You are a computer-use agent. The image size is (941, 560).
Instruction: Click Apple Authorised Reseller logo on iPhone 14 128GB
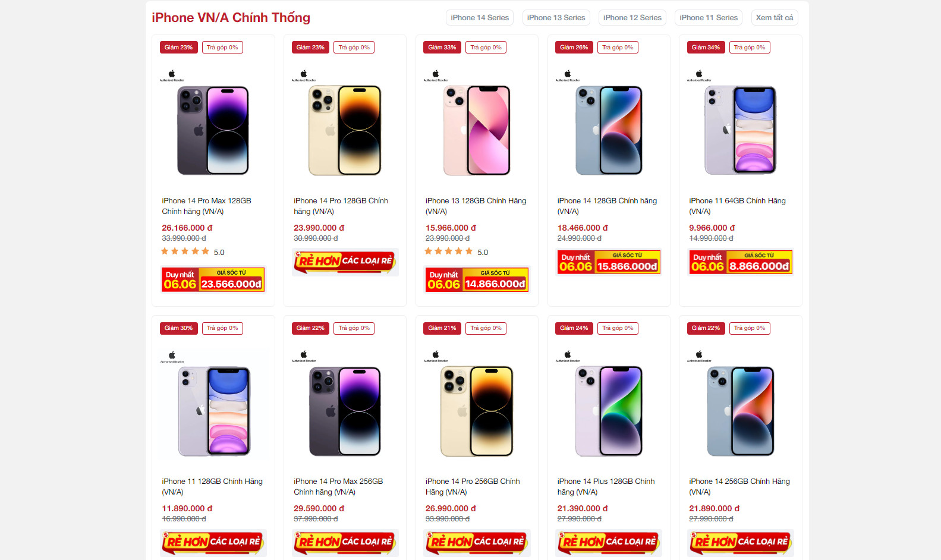pos(568,75)
